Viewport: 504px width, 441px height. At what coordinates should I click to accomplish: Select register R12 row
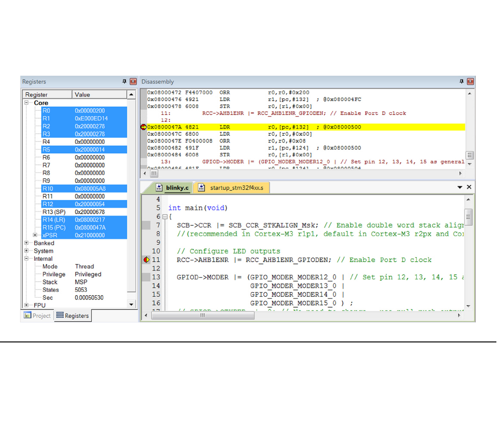tap(84, 204)
